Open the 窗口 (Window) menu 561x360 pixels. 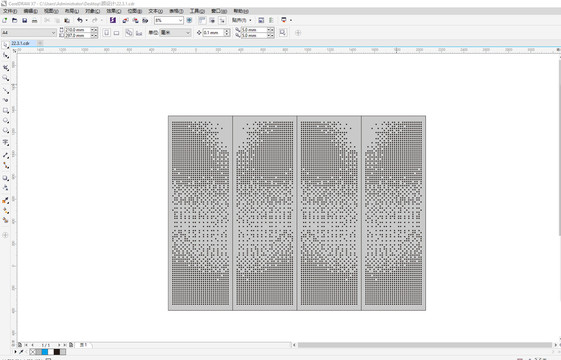pos(219,11)
